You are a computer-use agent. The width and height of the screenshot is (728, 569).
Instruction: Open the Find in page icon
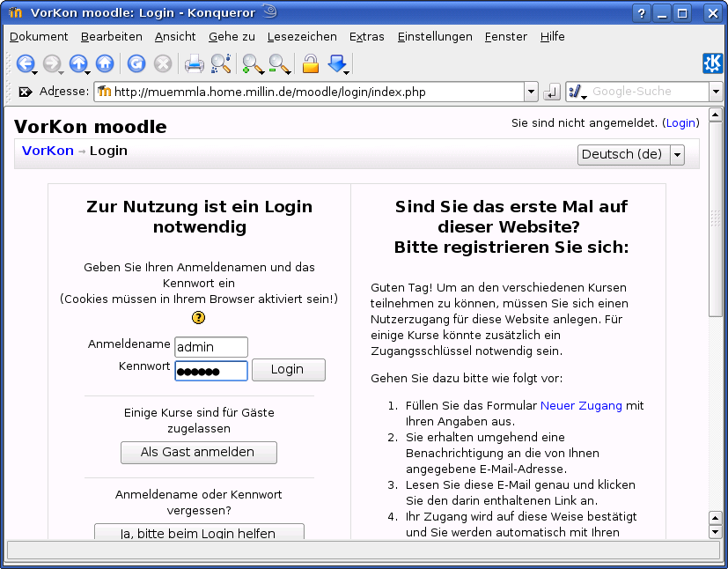[221, 63]
